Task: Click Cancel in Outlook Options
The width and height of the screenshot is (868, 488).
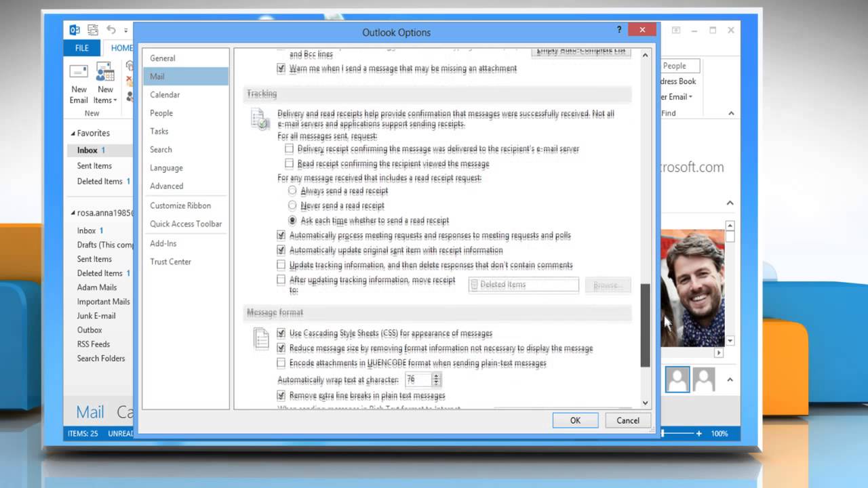Action: coord(628,420)
